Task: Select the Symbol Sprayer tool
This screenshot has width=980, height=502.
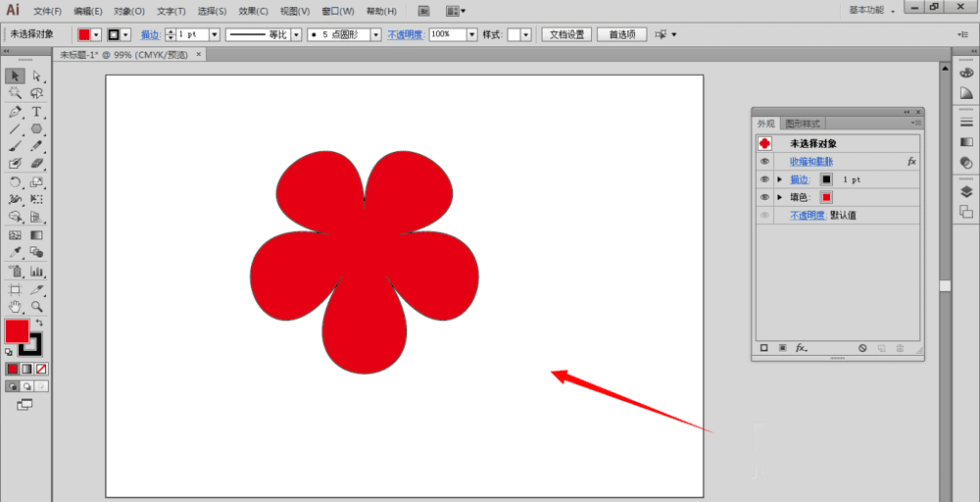Action: [15, 272]
